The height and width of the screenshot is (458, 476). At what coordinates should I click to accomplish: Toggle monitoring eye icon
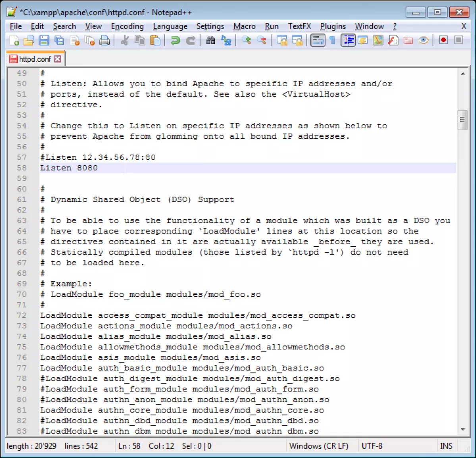423,41
